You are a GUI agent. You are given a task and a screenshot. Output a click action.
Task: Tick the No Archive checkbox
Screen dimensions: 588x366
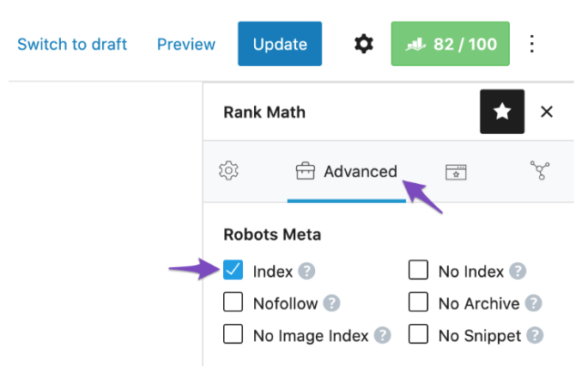coord(418,302)
